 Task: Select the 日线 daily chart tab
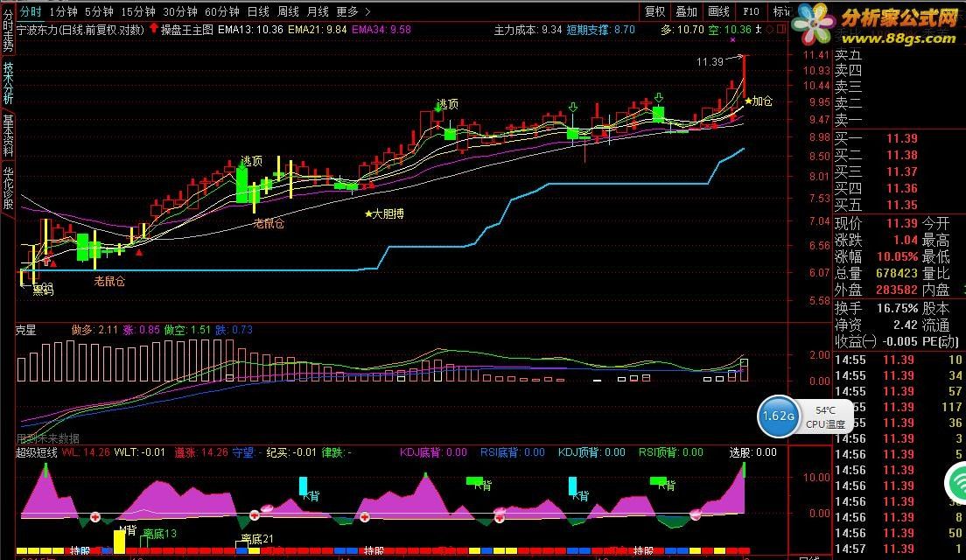tap(258, 11)
